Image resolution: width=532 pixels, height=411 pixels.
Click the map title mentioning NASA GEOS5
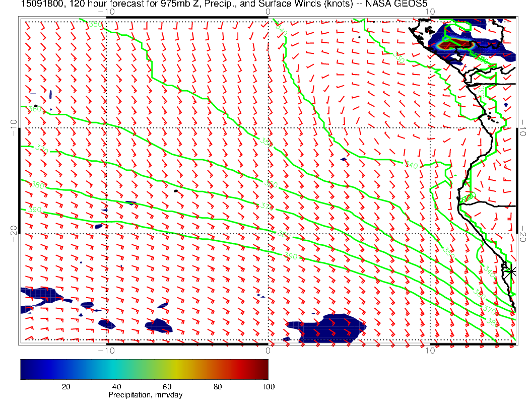click(x=224, y=4)
